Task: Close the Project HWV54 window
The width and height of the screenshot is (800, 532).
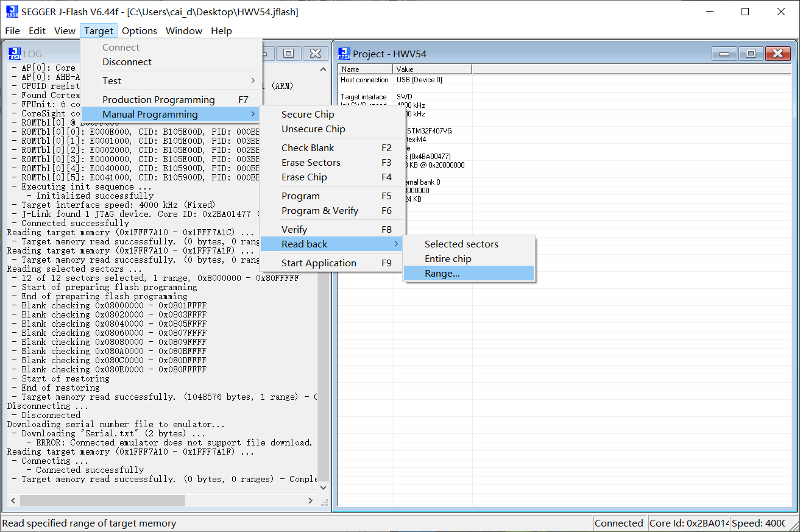Action: pos(777,54)
